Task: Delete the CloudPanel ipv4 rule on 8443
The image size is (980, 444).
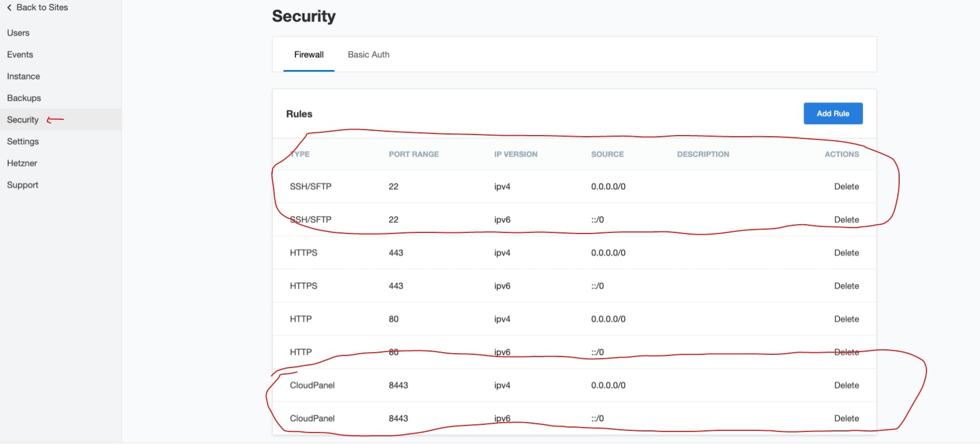Action: [846, 385]
